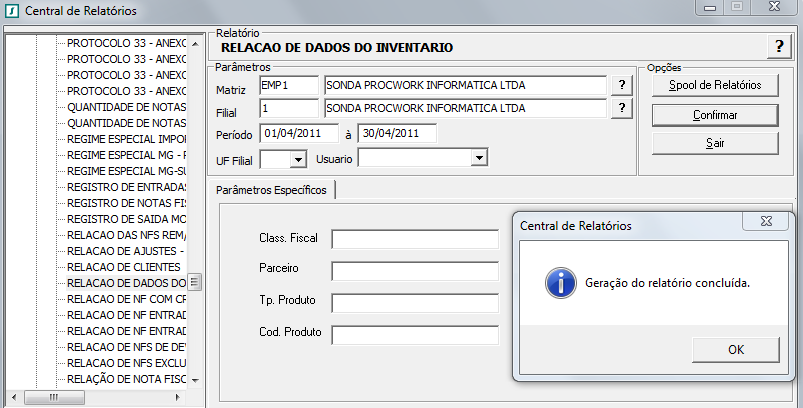
Task: Click the period start date 01/04/2011
Action: click(x=299, y=133)
